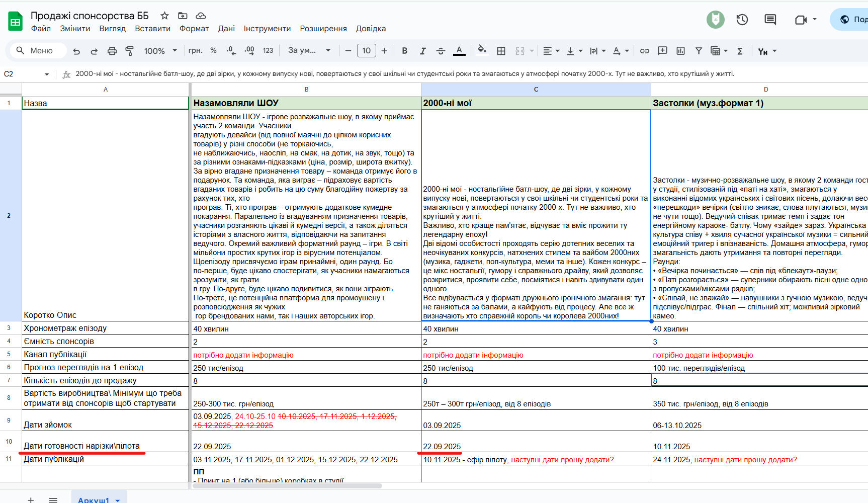Expand the Name box dropdown arrow
The height and width of the screenshot is (503, 868).
coord(47,74)
